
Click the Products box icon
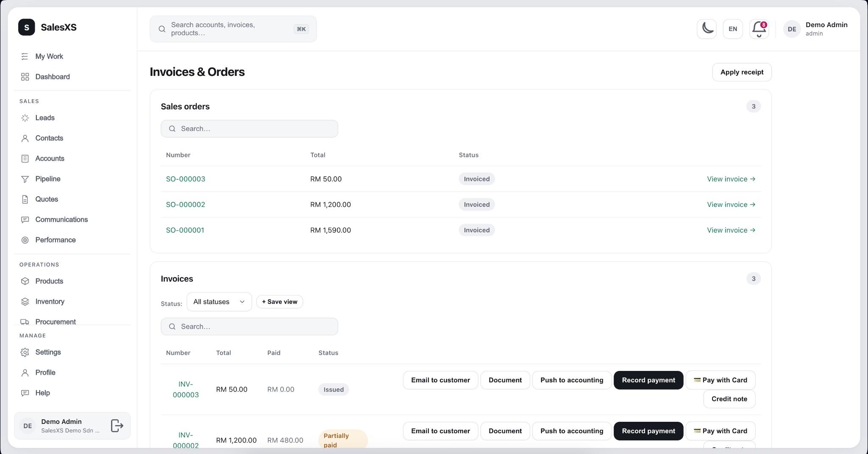pyautogui.click(x=25, y=281)
